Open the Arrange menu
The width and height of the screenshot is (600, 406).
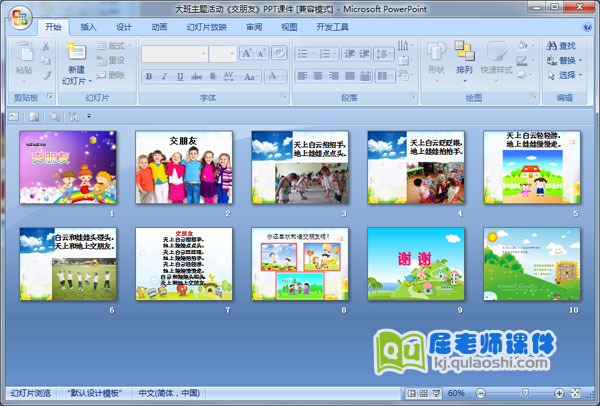(464, 63)
